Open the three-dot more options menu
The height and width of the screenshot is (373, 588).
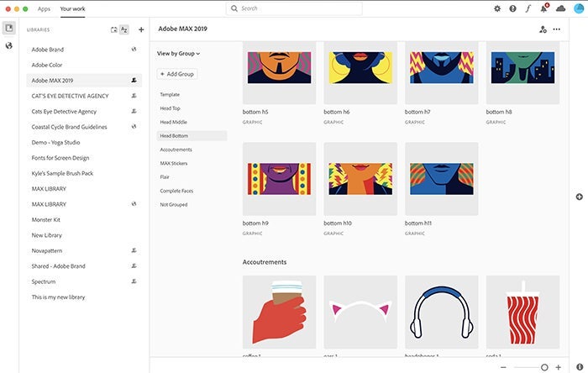pyautogui.click(x=556, y=29)
